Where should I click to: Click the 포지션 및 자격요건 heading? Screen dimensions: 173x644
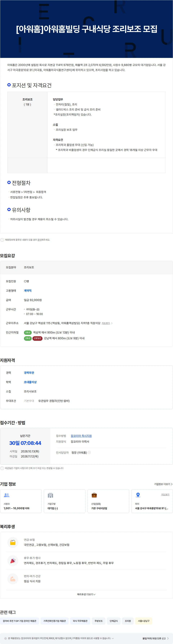coord(32,85)
